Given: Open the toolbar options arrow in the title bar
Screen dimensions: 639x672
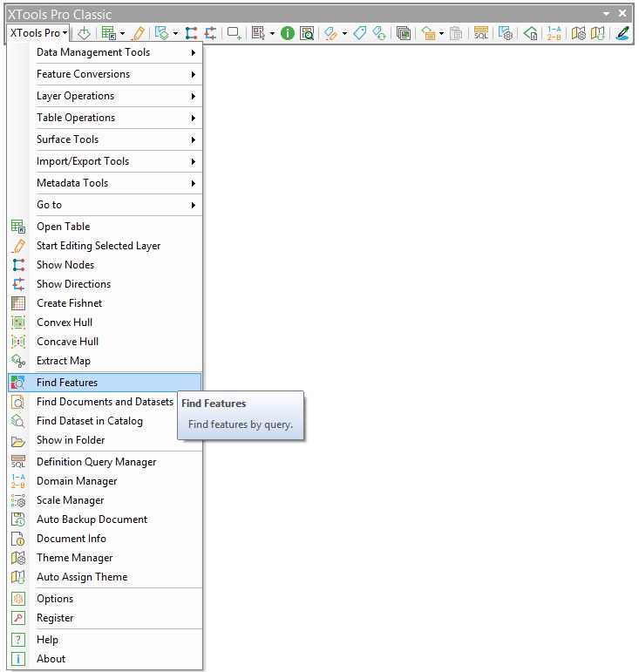Looking at the screenshot, I should coord(606,14).
